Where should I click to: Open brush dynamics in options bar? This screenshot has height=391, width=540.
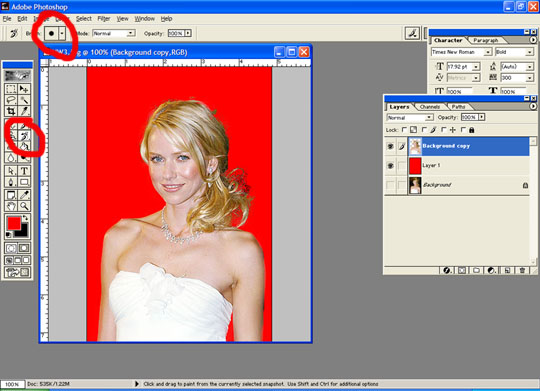(412, 33)
